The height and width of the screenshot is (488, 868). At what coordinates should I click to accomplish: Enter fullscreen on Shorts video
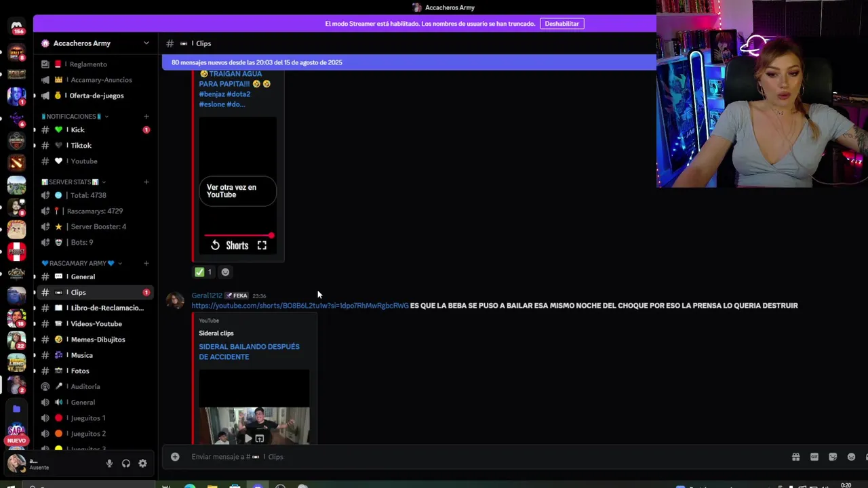(262, 245)
